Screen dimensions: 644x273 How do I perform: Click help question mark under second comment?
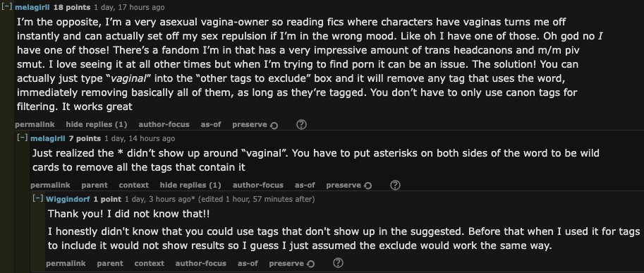pyautogui.click(x=395, y=185)
